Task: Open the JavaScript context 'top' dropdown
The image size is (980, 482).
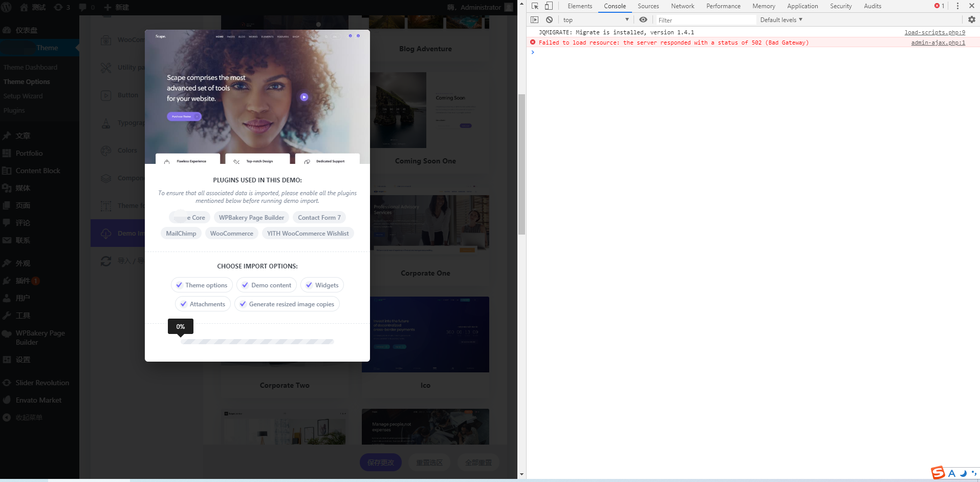Action: click(x=596, y=20)
